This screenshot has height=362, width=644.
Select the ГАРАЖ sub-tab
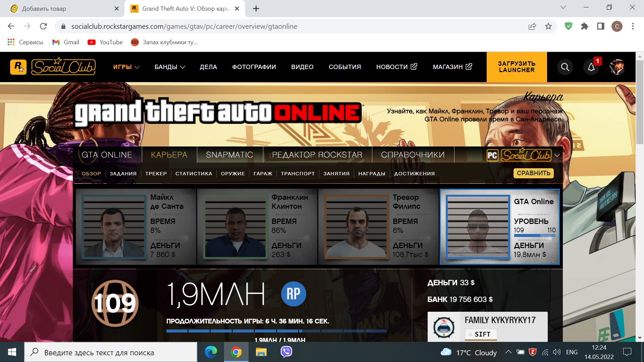click(x=263, y=174)
